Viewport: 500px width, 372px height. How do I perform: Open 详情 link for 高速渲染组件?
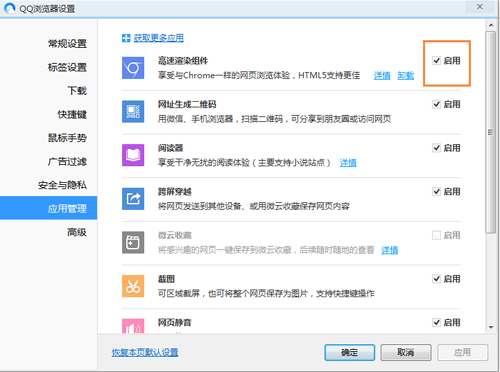pos(382,76)
